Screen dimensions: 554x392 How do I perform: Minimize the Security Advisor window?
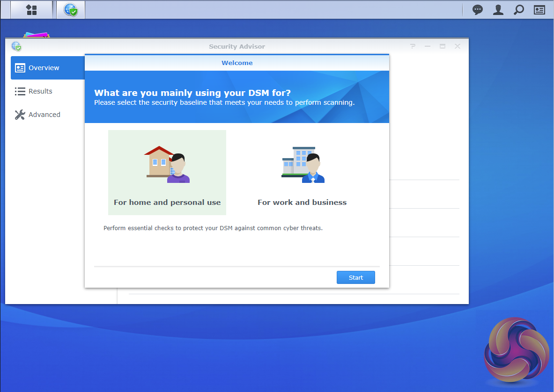[x=428, y=46]
